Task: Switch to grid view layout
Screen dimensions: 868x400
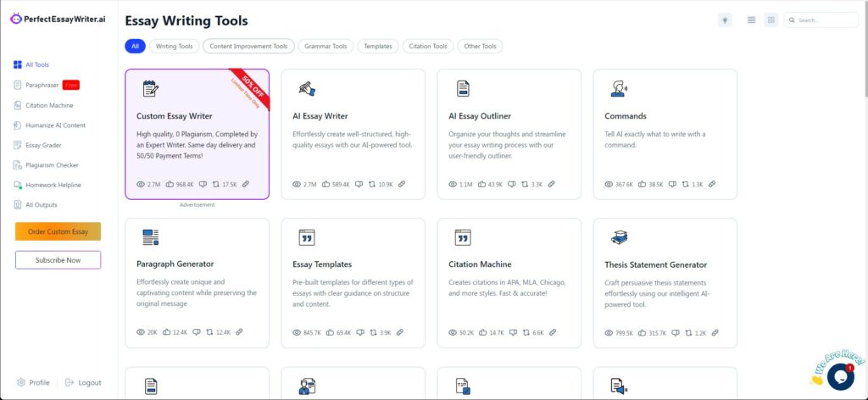Action: click(x=771, y=20)
